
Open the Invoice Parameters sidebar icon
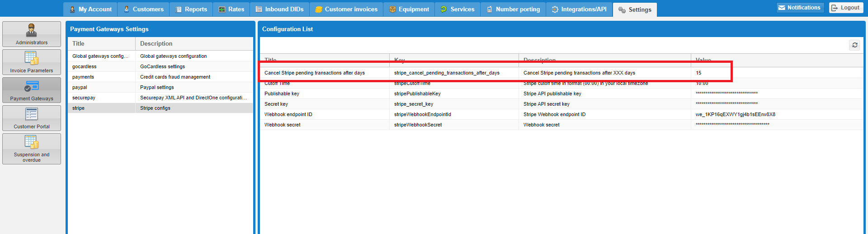32,62
